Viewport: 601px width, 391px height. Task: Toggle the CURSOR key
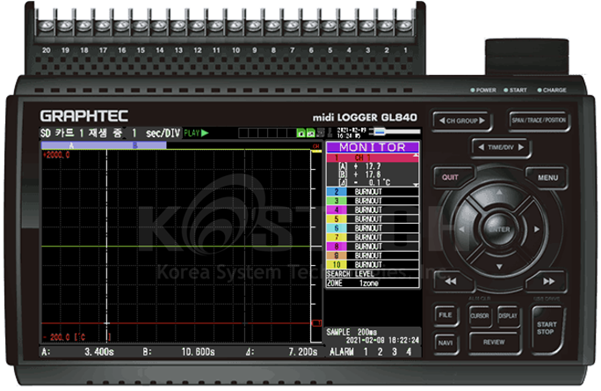click(x=479, y=316)
